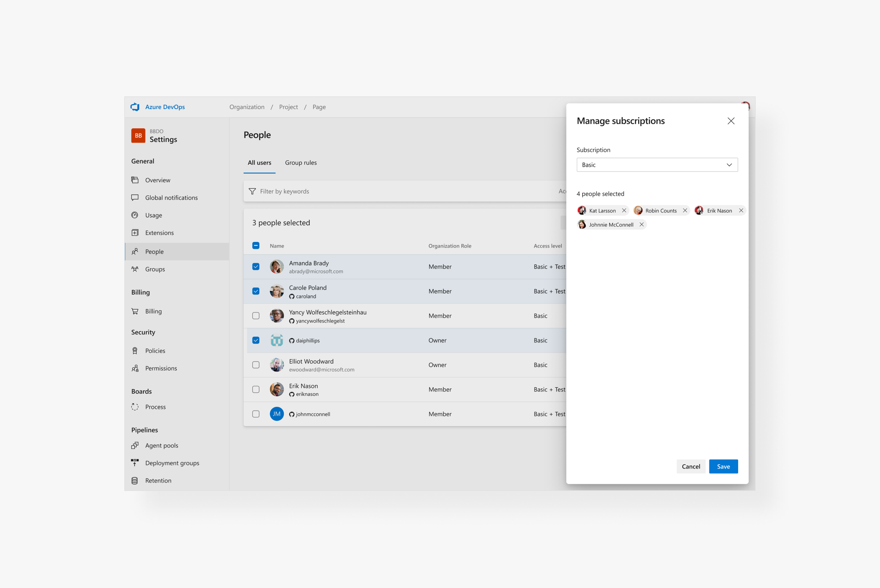The height and width of the screenshot is (588, 880).
Task: Toggle the select-all checkbox in table header
Action: 256,246
